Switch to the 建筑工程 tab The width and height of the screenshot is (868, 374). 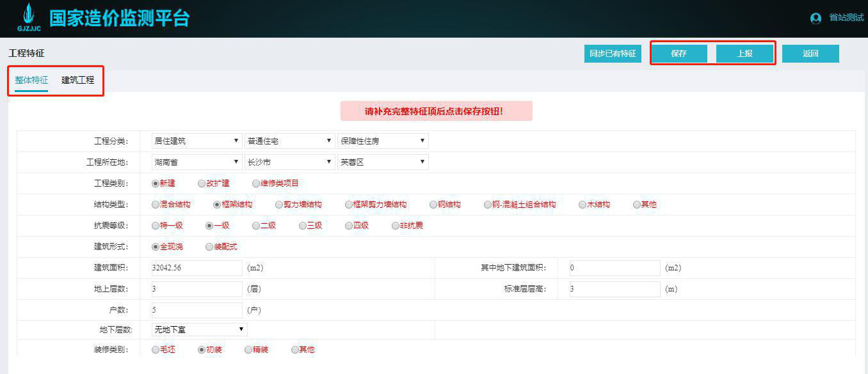tap(78, 80)
